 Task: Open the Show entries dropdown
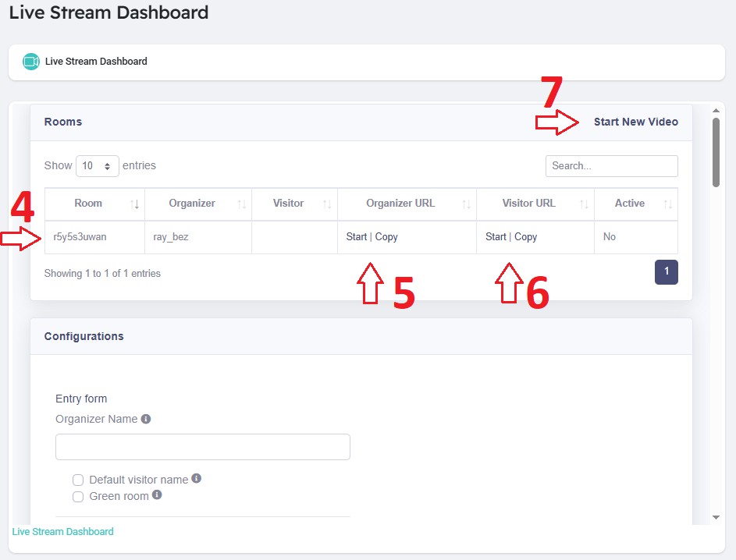pyautogui.click(x=98, y=166)
